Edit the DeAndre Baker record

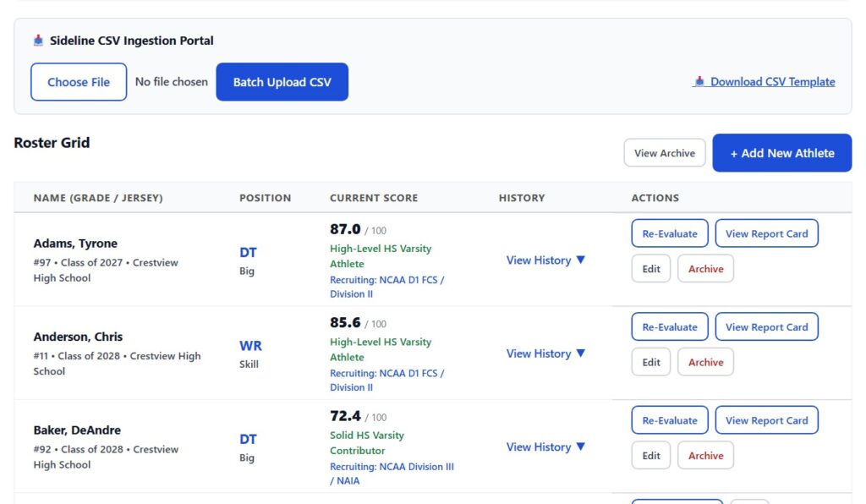coord(650,456)
